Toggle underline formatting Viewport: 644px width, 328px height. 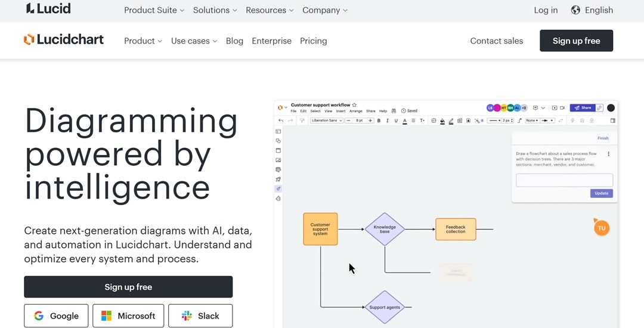pyautogui.click(x=396, y=120)
